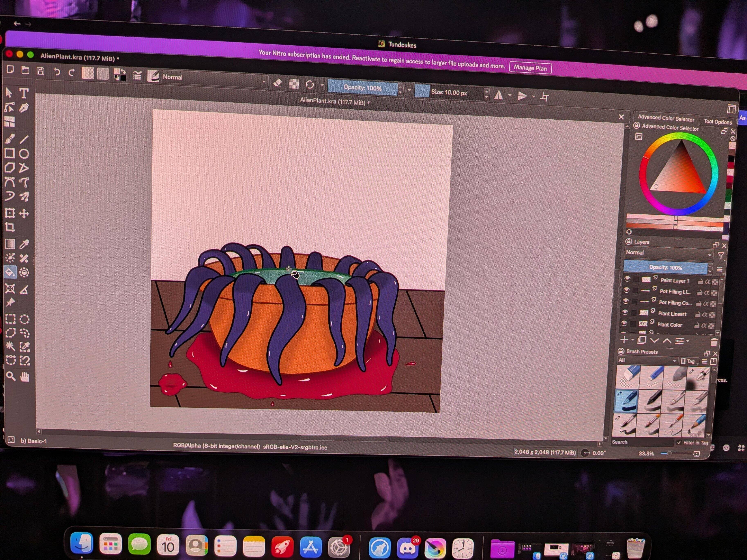Expand the horizontal mirror options arrow
Screen dimensions: 747x560
click(x=510, y=95)
